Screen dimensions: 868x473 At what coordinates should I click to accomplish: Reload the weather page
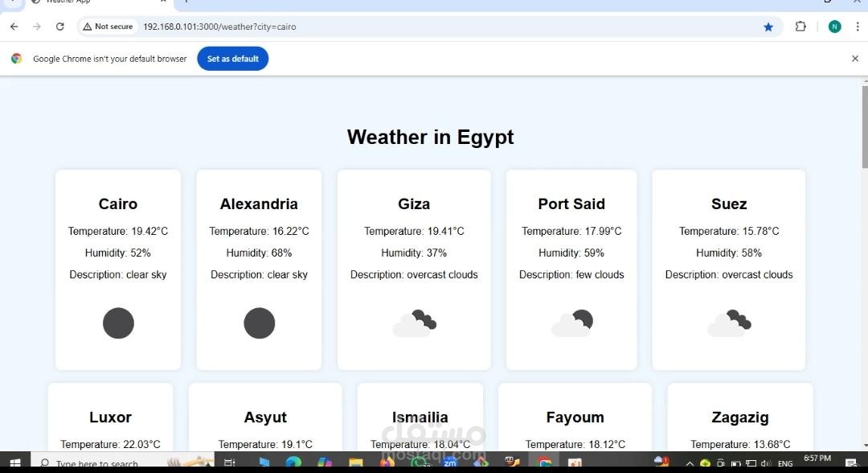pyautogui.click(x=59, y=27)
